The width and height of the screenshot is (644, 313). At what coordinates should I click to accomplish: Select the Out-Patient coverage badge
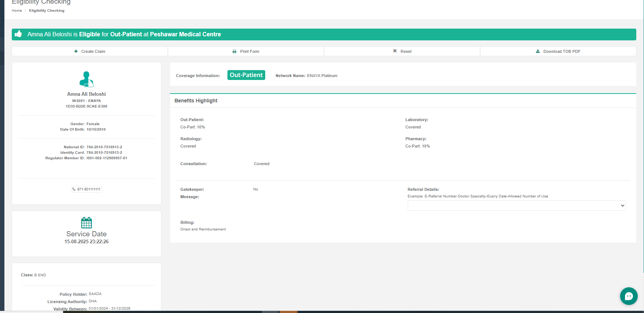coord(246,75)
